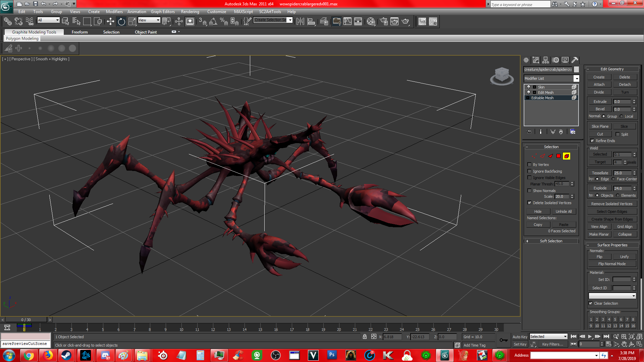Image resolution: width=644 pixels, height=362 pixels.
Task: Toggle the Skin modifier lightbulb
Action: pos(529,87)
